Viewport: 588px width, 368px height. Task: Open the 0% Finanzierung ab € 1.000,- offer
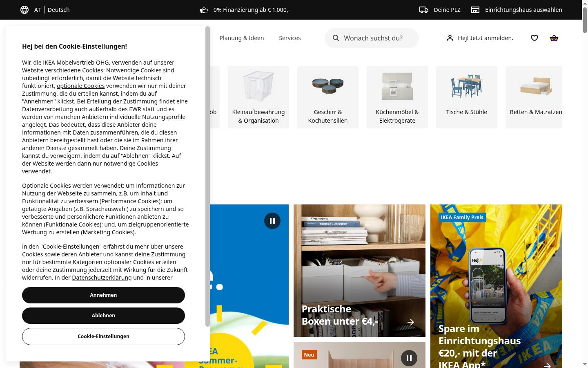(x=252, y=10)
